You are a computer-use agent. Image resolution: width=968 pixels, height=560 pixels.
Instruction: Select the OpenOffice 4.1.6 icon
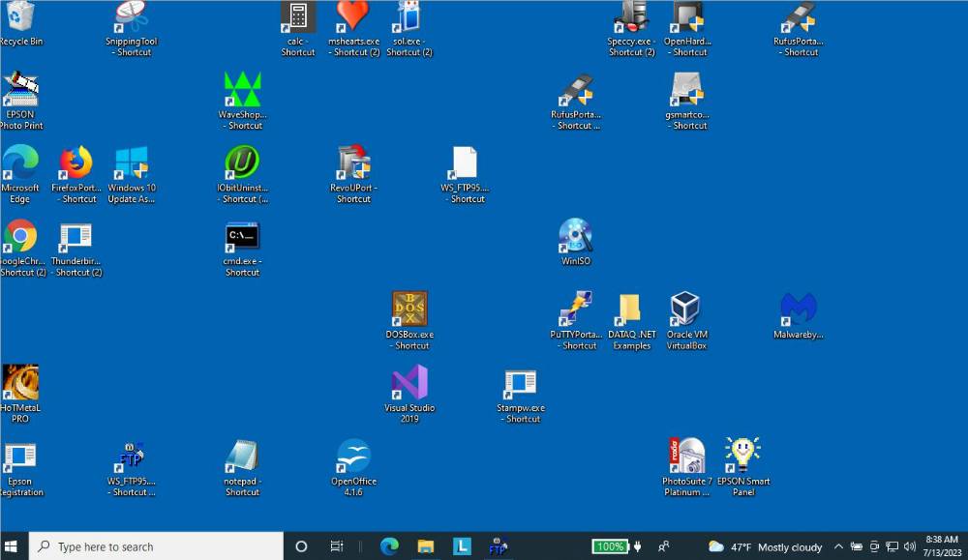tap(353, 467)
